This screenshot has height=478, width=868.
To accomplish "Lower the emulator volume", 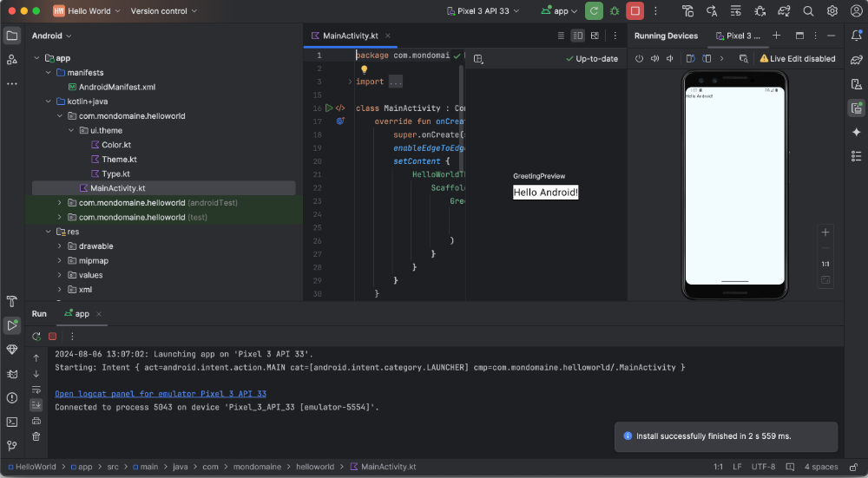I will (670, 59).
